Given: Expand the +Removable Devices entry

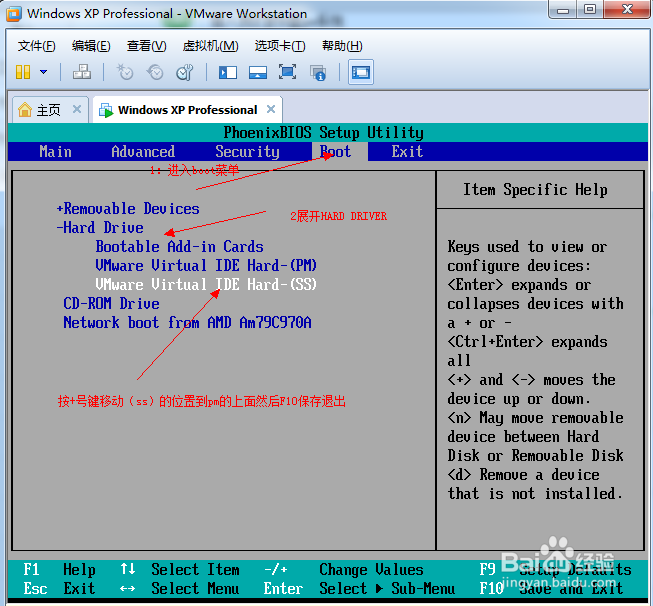Looking at the screenshot, I should pyautogui.click(x=128, y=209).
